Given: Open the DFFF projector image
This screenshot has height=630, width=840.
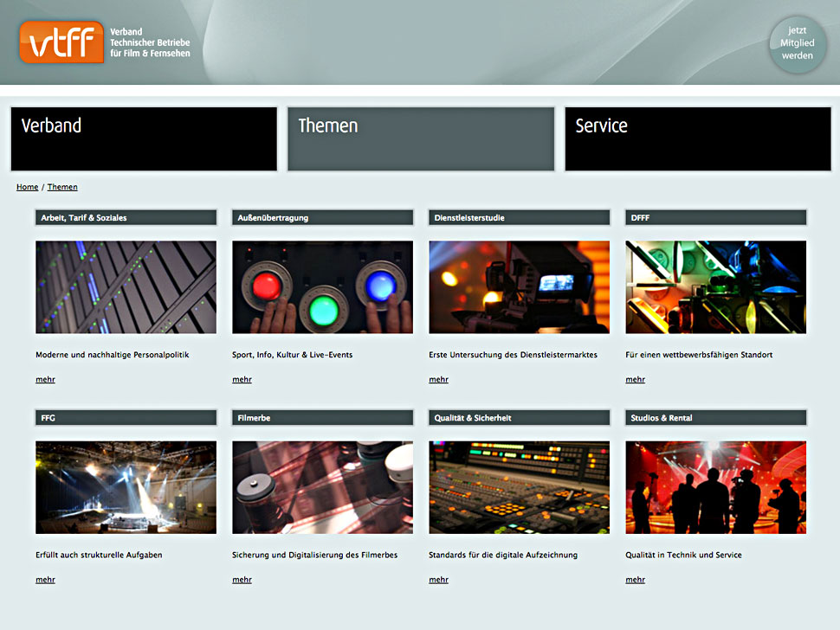Looking at the screenshot, I should (x=715, y=287).
